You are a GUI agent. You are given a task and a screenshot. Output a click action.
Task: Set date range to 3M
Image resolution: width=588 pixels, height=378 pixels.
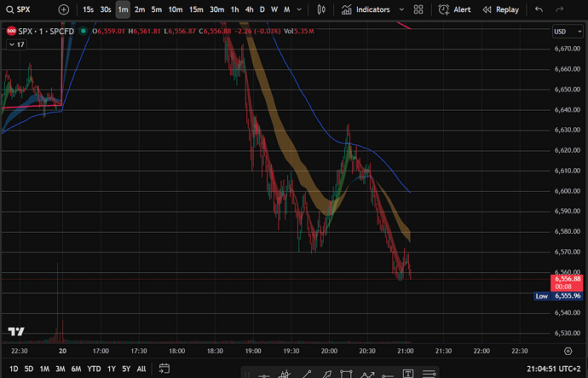click(61, 369)
